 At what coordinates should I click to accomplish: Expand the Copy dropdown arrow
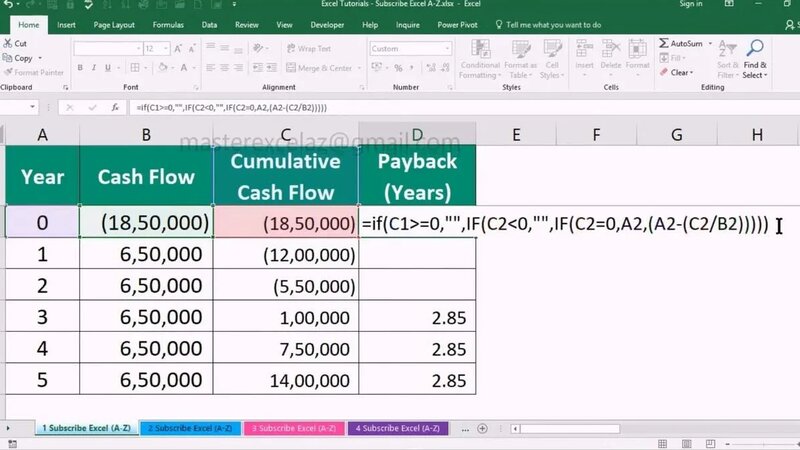coord(40,58)
